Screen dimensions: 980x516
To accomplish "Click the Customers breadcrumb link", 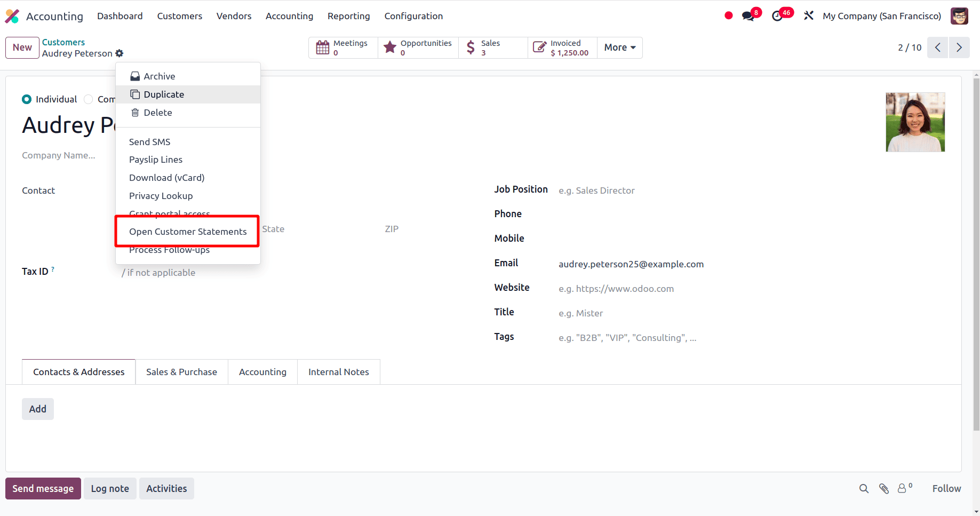I will [x=63, y=42].
